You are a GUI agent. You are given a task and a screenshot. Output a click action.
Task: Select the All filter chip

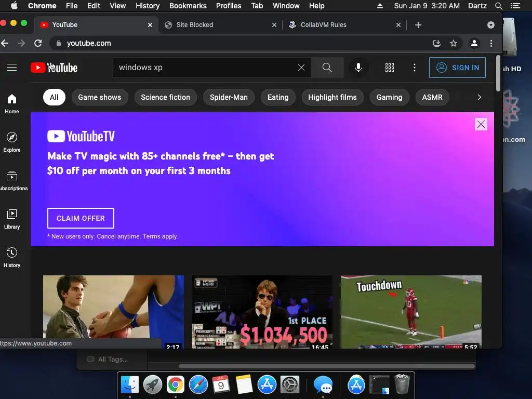54,97
